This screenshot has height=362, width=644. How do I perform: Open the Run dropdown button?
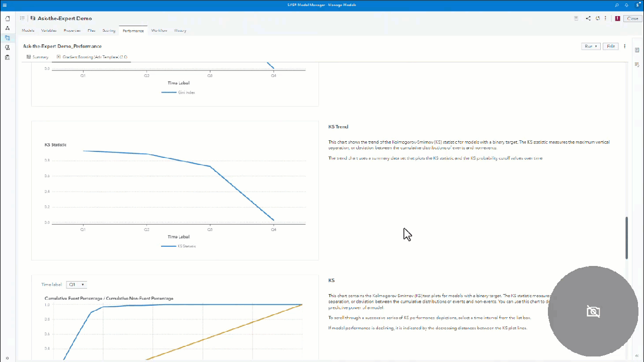point(591,46)
